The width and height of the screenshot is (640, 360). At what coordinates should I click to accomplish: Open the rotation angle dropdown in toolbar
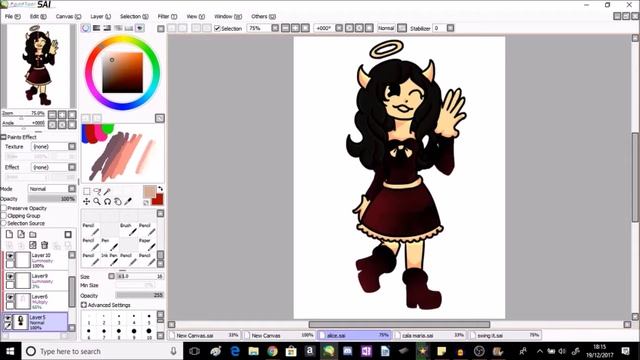pos(339,28)
